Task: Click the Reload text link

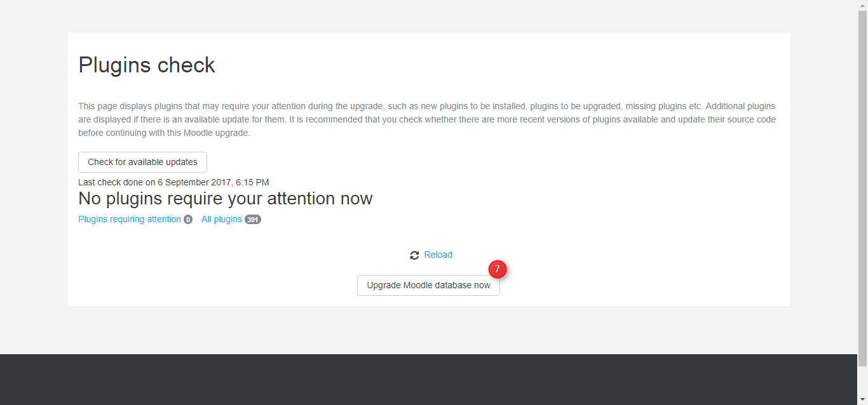Action: click(438, 255)
